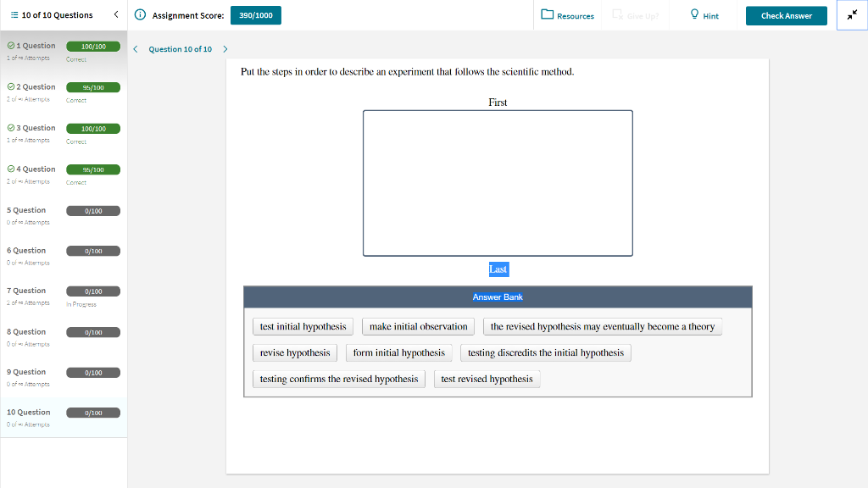Advance with the next question chevron
This screenshot has width=868, height=488.
click(225, 49)
